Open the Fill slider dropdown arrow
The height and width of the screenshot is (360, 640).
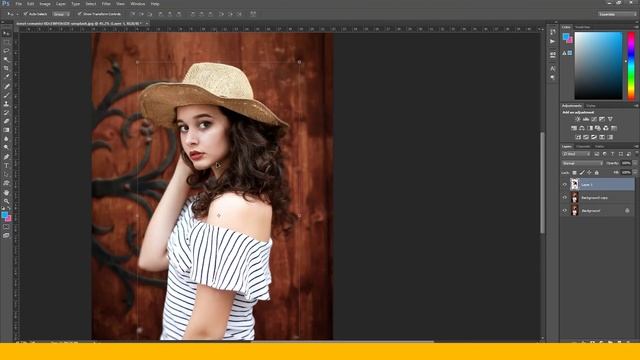click(x=635, y=173)
